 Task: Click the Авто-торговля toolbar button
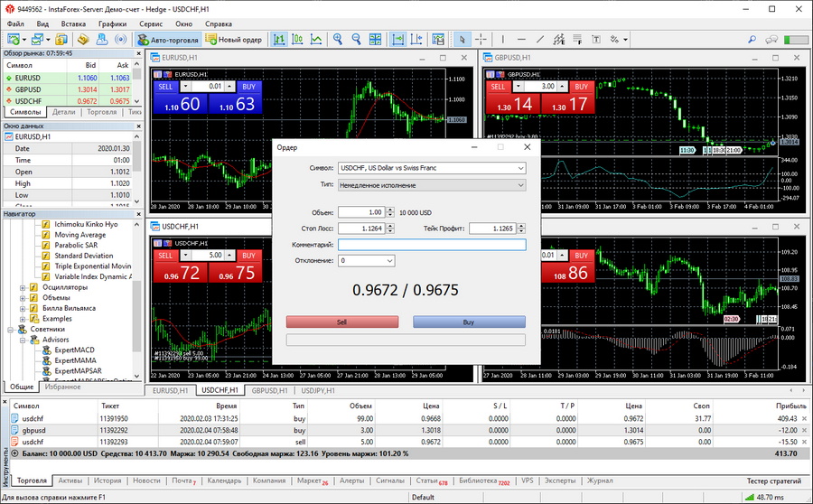pos(167,40)
